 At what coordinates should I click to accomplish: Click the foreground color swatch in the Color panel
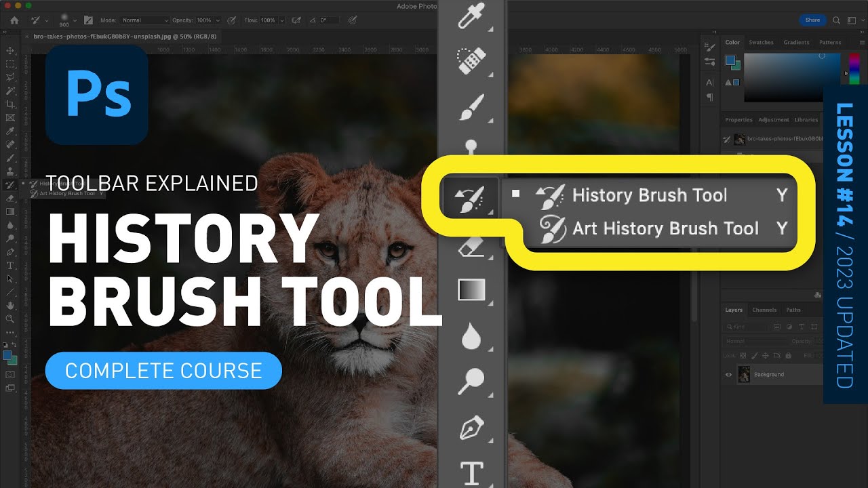(x=730, y=60)
